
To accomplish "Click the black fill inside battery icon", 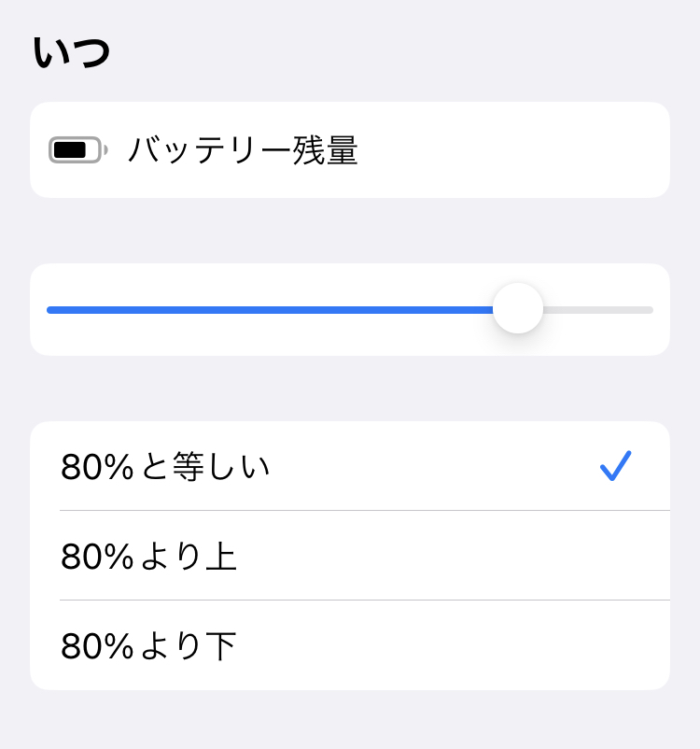I will tap(70, 149).
